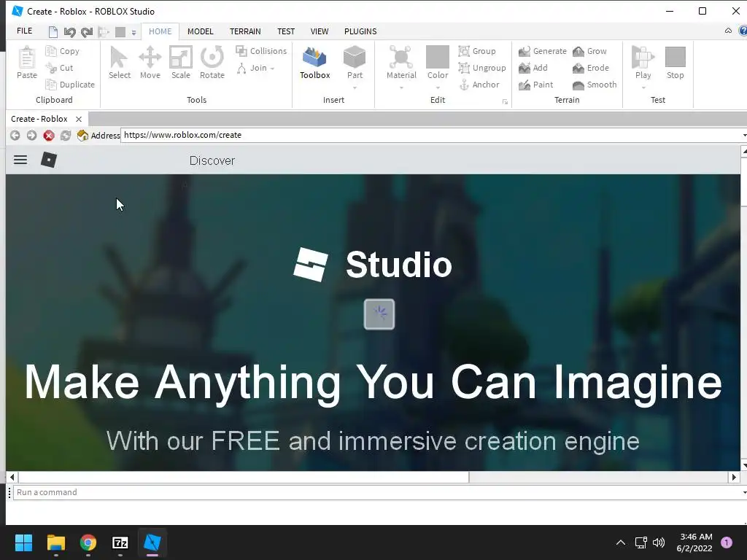Click the Group button
Viewport: 747px width, 560px height.
pos(477,51)
